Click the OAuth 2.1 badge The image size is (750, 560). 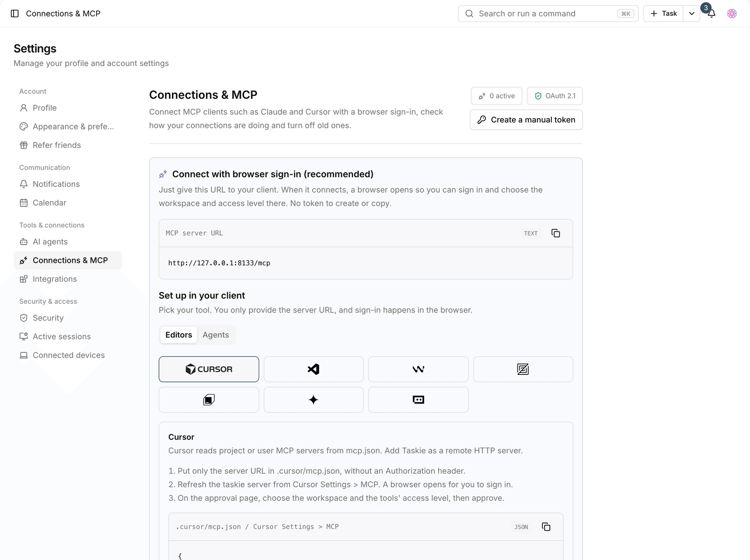point(555,96)
